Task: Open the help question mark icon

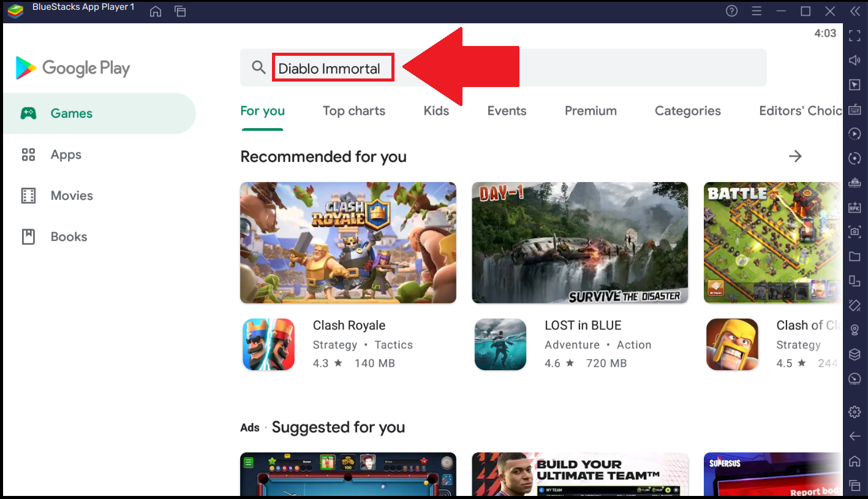Action: coord(732,11)
